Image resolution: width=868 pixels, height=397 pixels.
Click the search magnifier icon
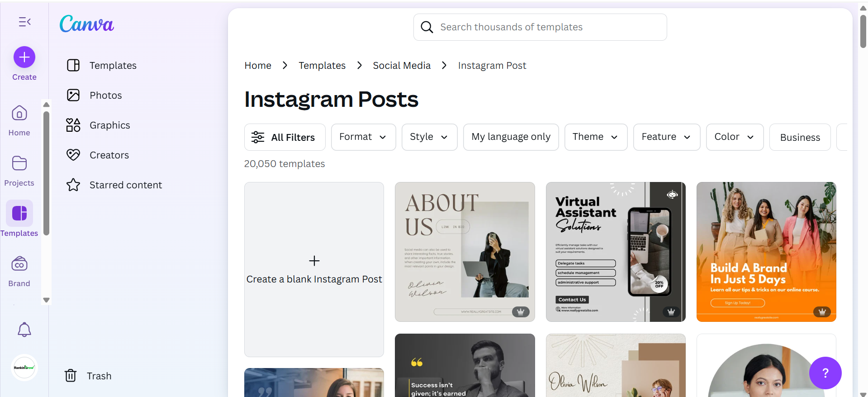point(427,27)
